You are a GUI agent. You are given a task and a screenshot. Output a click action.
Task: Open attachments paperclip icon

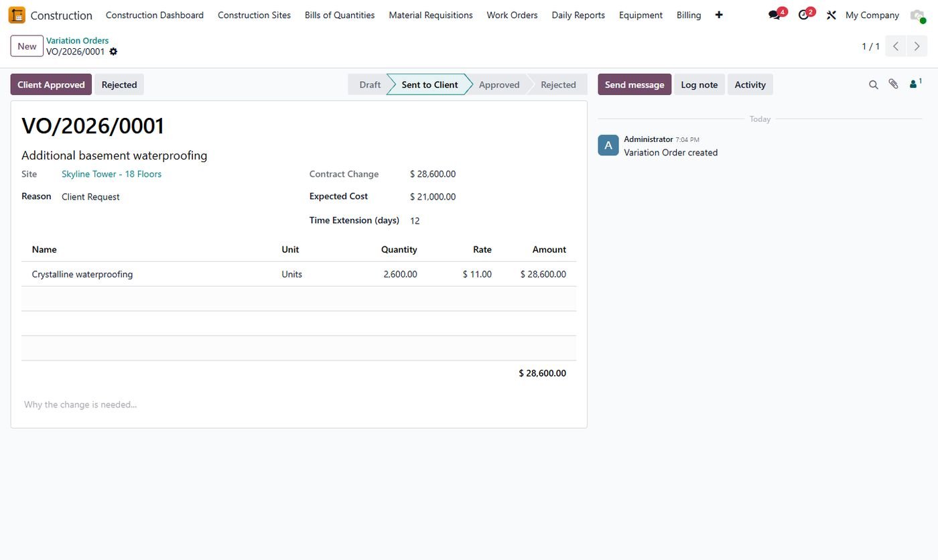[x=893, y=84]
